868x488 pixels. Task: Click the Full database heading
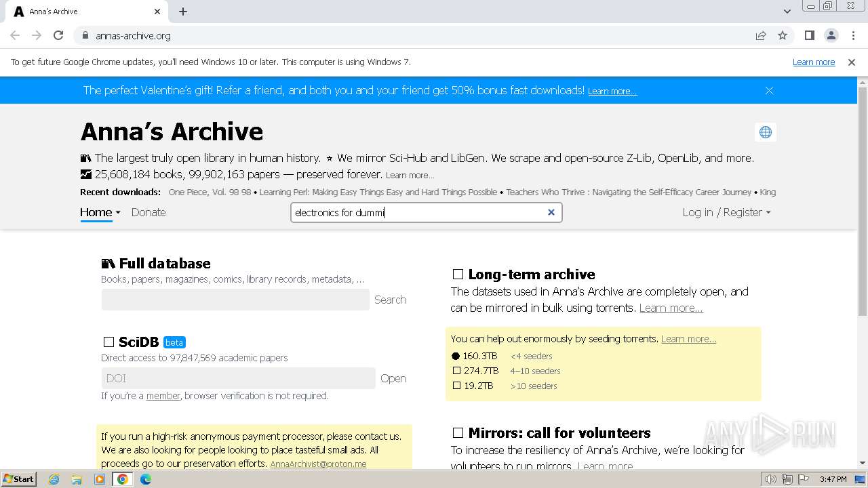[x=165, y=264]
